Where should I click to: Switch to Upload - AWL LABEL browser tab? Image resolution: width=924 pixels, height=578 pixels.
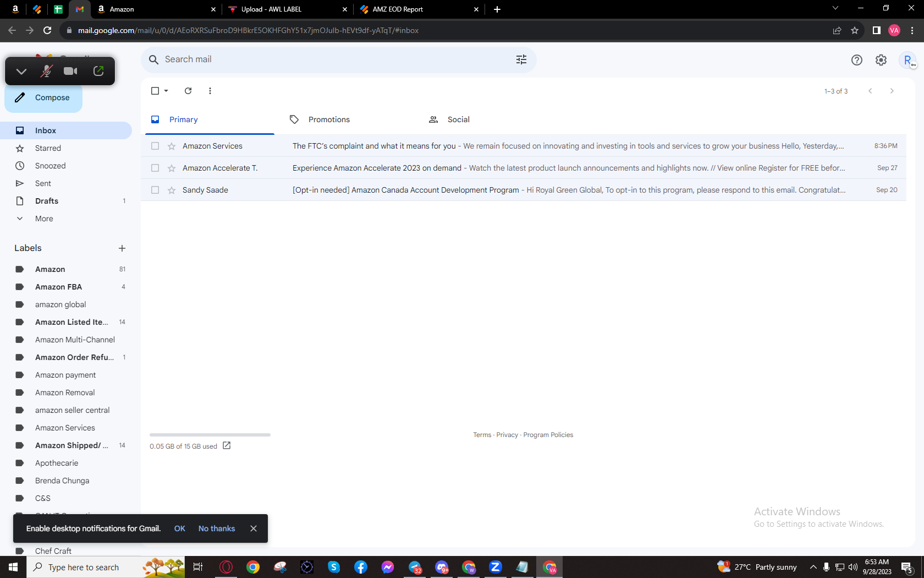pyautogui.click(x=287, y=9)
